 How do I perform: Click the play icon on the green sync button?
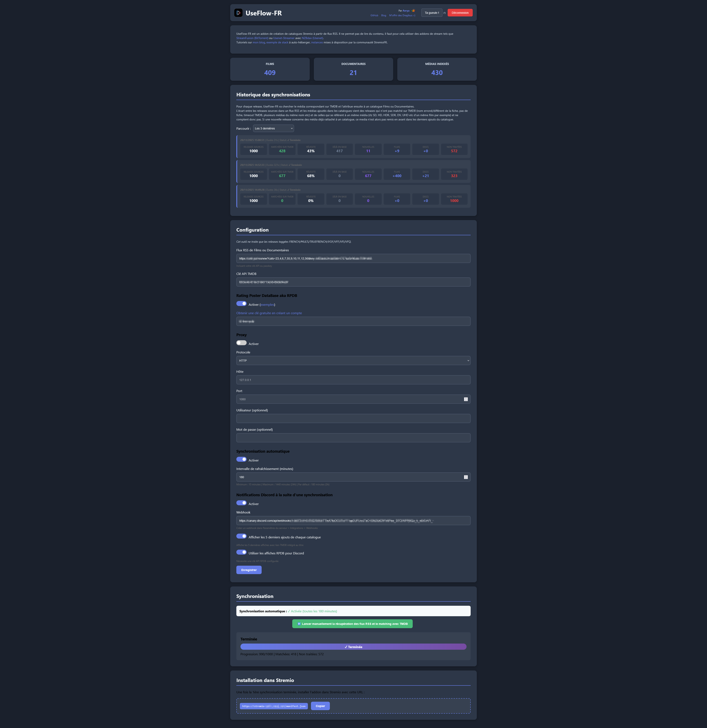coord(299,624)
